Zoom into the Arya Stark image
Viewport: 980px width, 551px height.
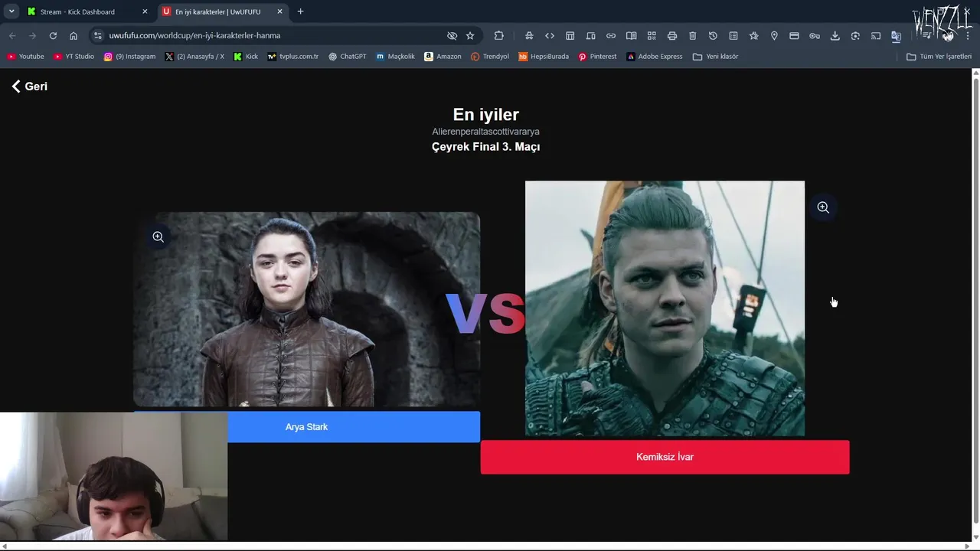point(158,237)
